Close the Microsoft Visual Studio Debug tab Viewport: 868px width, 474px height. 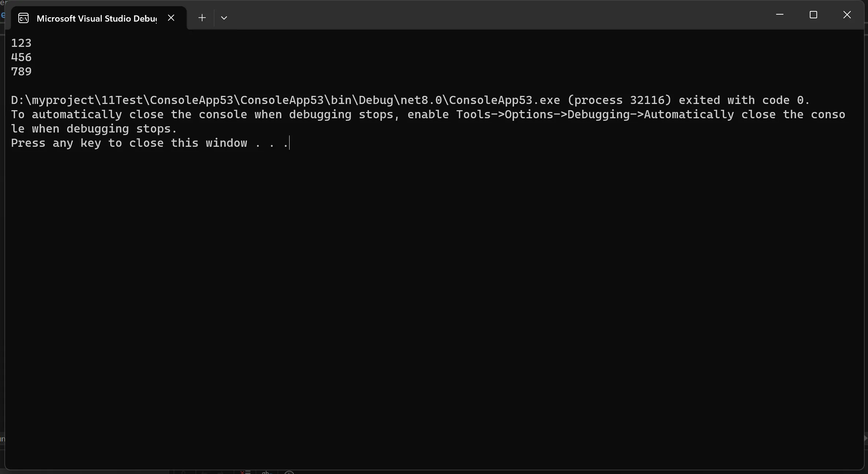[171, 18]
